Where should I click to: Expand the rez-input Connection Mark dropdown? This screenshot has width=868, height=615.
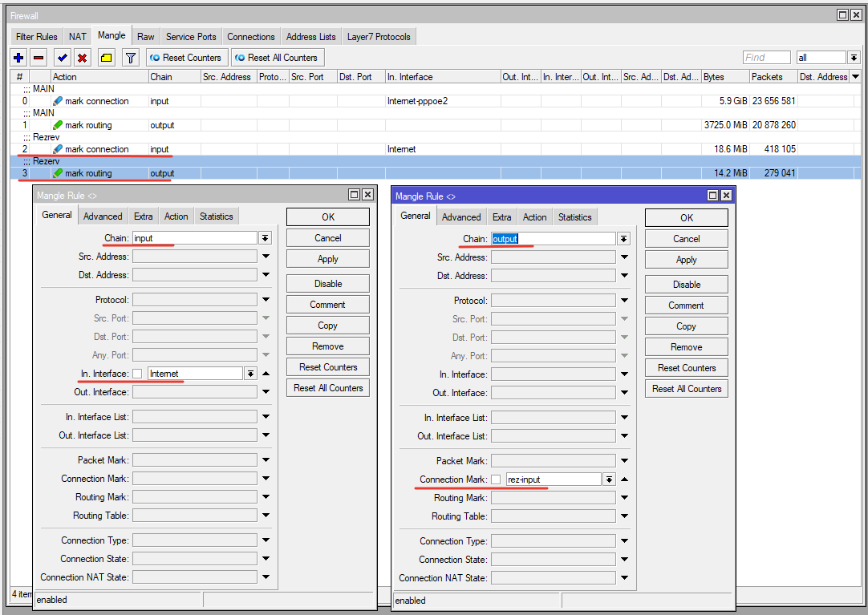609,479
